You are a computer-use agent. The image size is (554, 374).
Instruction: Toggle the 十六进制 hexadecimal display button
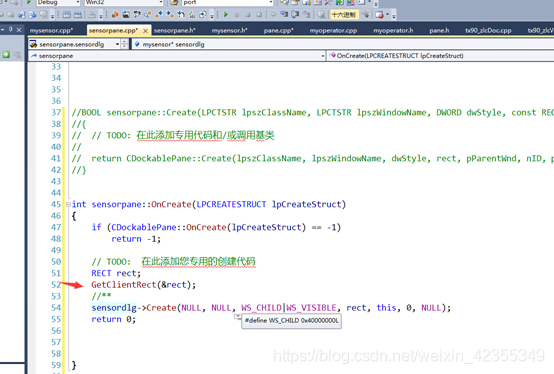click(x=344, y=14)
